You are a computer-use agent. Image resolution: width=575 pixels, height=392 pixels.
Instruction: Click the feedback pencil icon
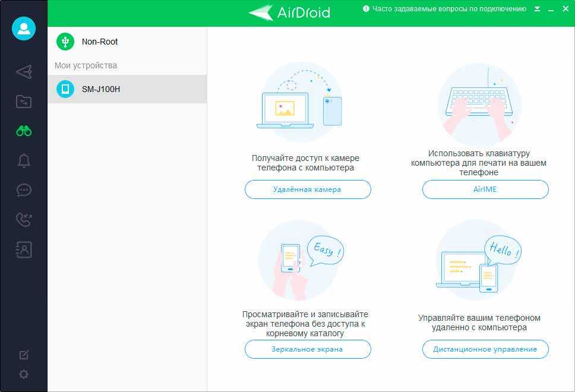point(24,355)
